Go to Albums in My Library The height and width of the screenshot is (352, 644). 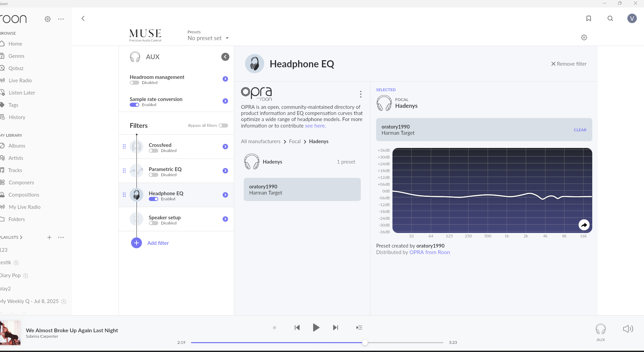[17, 146]
